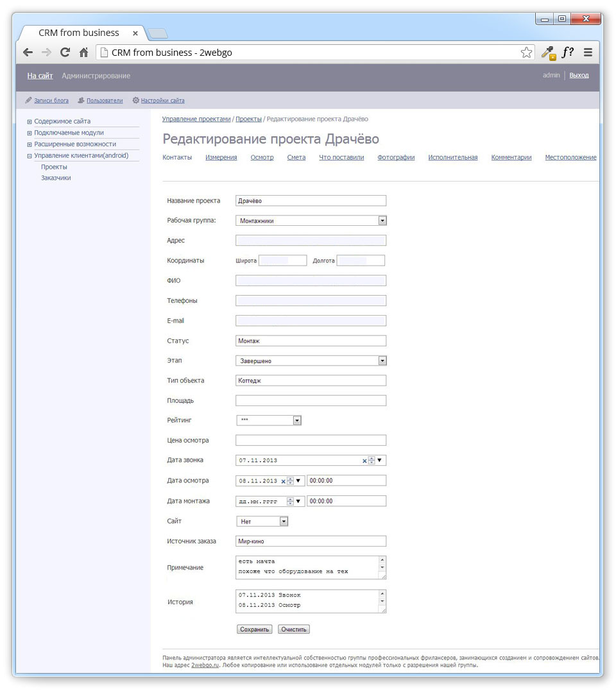616x698 pixels.
Task: Select Заказчики in sidebar tree
Action: (x=56, y=178)
